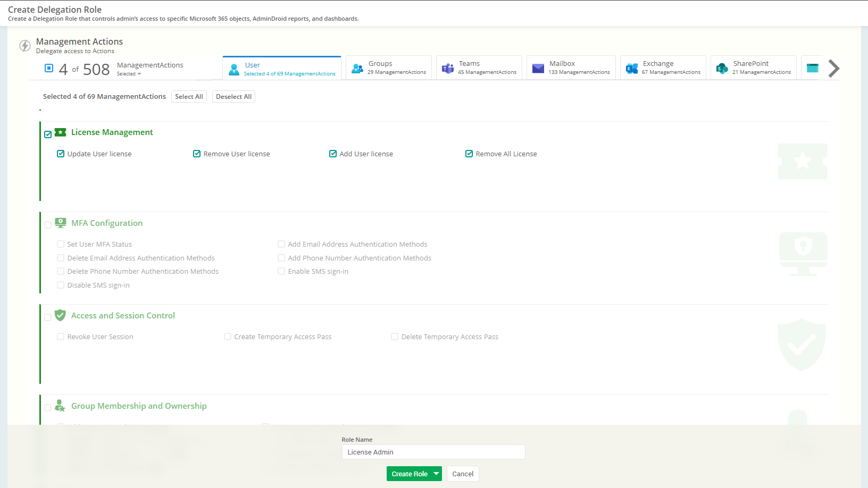Click the Mailbox envelope icon

tap(538, 68)
